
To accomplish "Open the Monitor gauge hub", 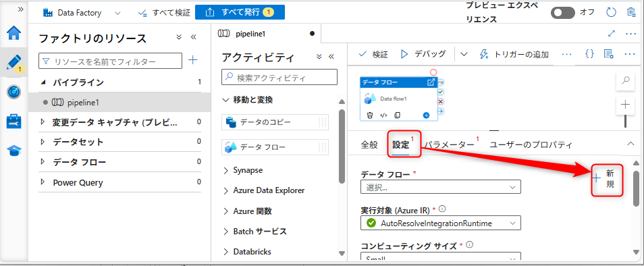I will pyautogui.click(x=14, y=92).
